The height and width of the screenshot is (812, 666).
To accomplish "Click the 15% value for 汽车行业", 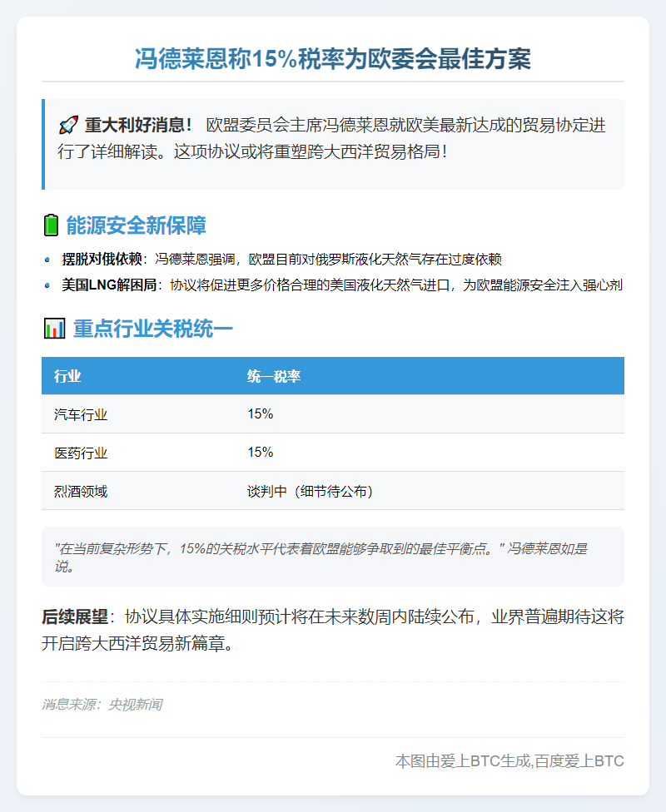I will point(261,413).
